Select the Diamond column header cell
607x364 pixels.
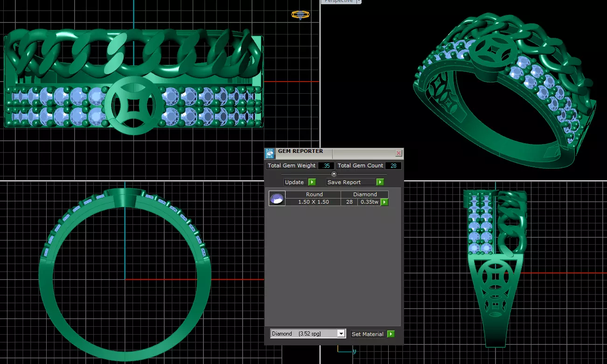point(365,194)
